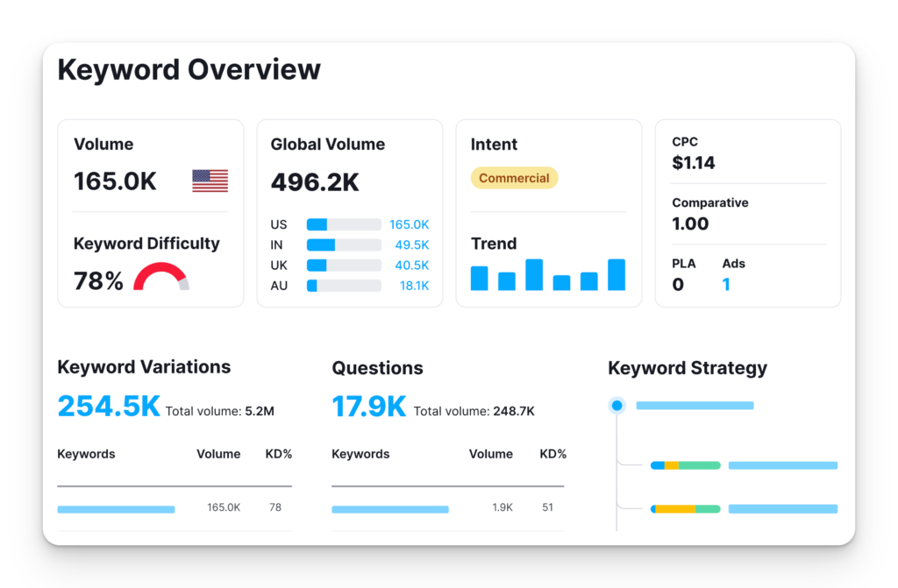The image size is (898, 588).
Task: Click the third Trend chart bar
Action: (534, 275)
